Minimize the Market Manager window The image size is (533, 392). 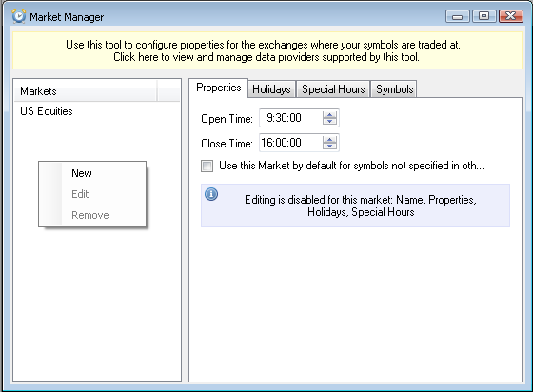tap(457, 16)
